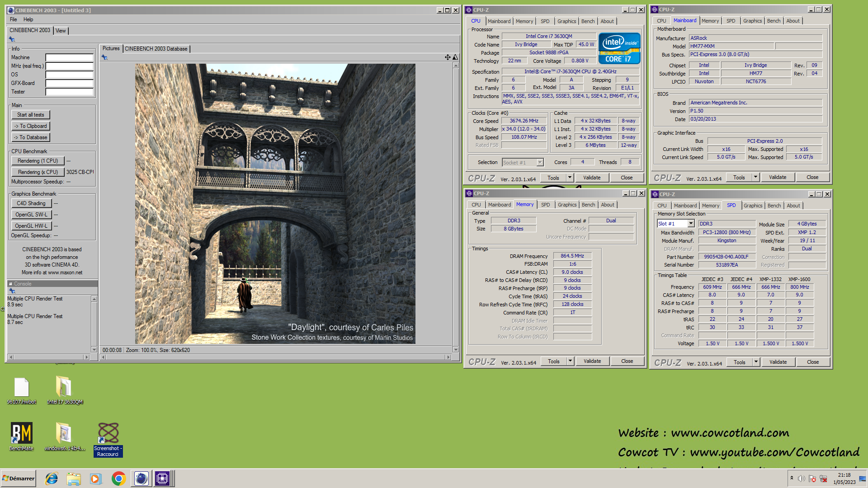Open the Memory tab in the CPU-Z Mainboard window
Screen dimensions: 868x488
710,21
